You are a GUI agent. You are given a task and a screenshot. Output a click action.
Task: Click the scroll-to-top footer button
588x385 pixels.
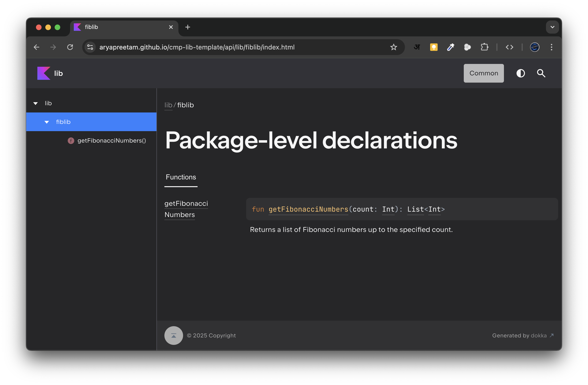click(174, 336)
